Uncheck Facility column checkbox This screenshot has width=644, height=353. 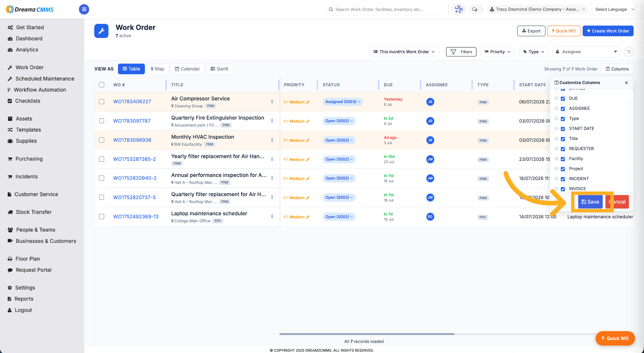(x=563, y=159)
